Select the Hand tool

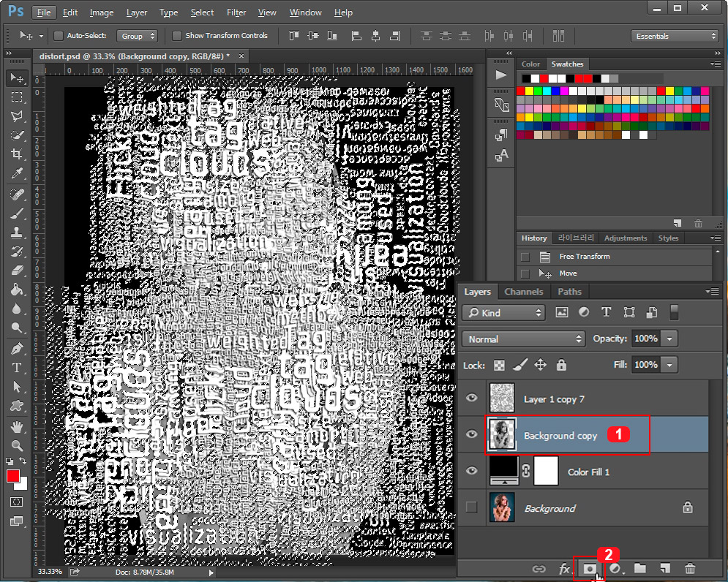17,426
